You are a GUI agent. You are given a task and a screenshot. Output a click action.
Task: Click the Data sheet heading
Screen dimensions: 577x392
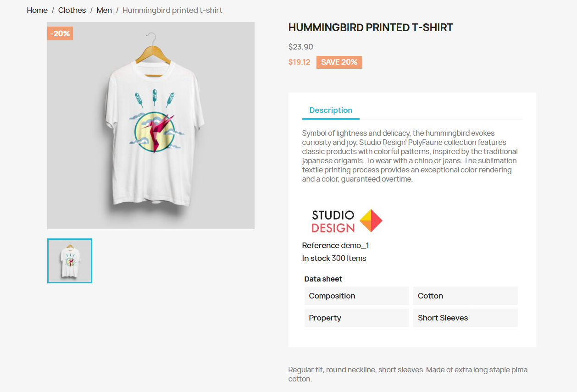[323, 279]
